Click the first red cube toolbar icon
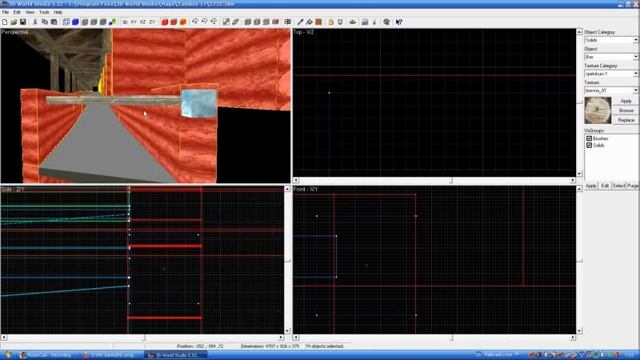This screenshot has width=640, height=360. pyautogui.click(x=165, y=22)
